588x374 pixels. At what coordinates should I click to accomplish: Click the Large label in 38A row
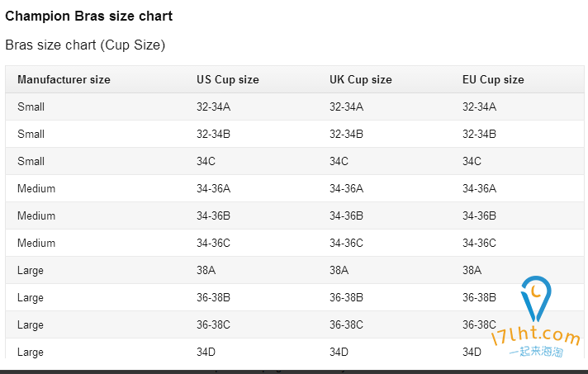(x=31, y=271)
